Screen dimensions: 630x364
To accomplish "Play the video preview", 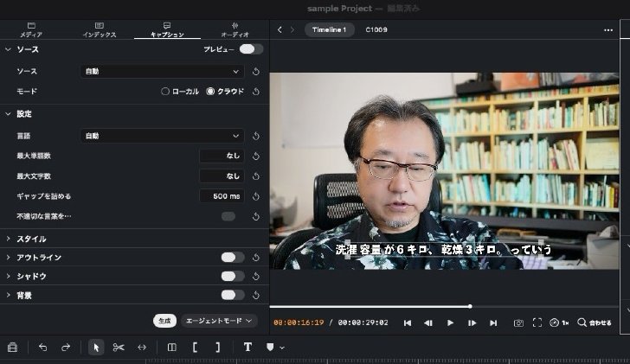I will point(450,322).
